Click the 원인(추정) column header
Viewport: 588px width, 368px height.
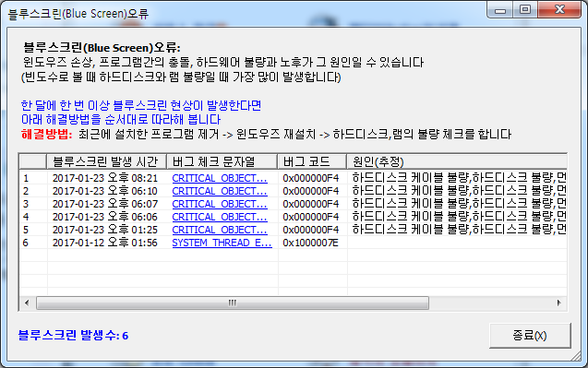tap(457, 161)
